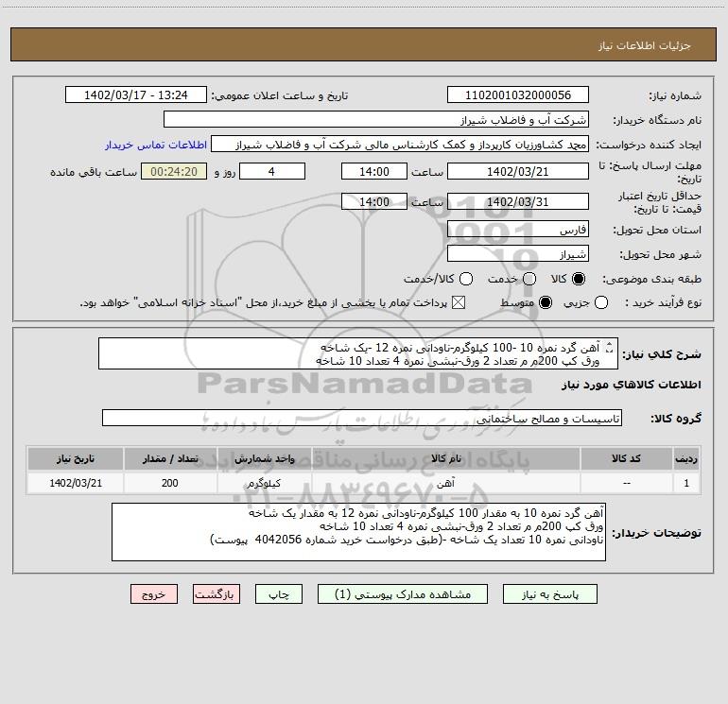Click the request creator name field
Viewport: 728px width, 704px height.
[400, 144]
